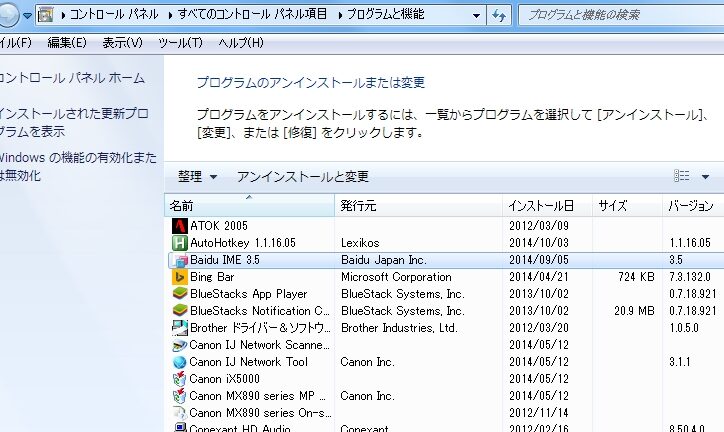Sort by the インストール日 column header
This screenshot has width=724, height=432.
pyautogui.click(x=548, y=205)
